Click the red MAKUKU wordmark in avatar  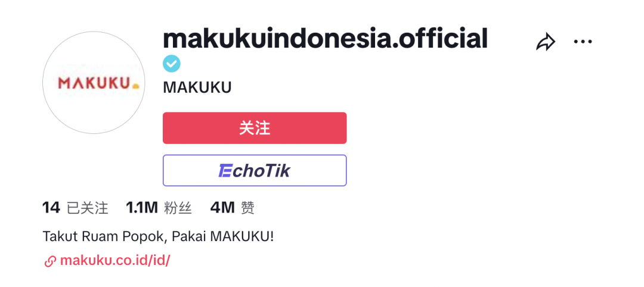94,83
